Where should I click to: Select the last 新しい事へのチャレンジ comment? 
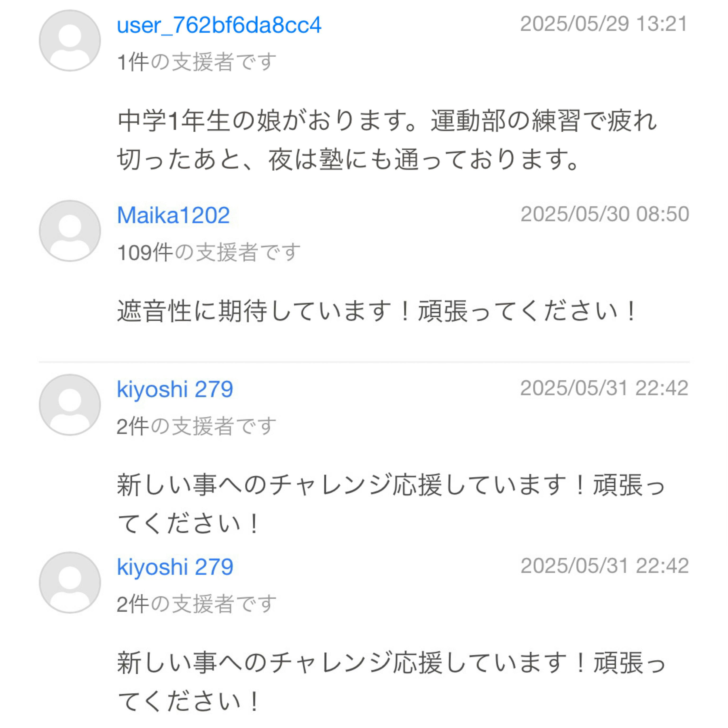point(390,682)
